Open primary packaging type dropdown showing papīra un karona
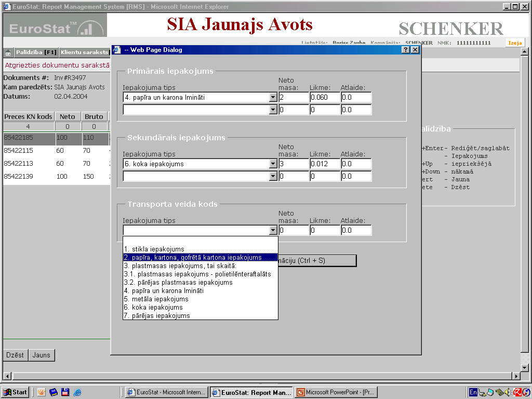The image size is (532, 399). (273, 97)
